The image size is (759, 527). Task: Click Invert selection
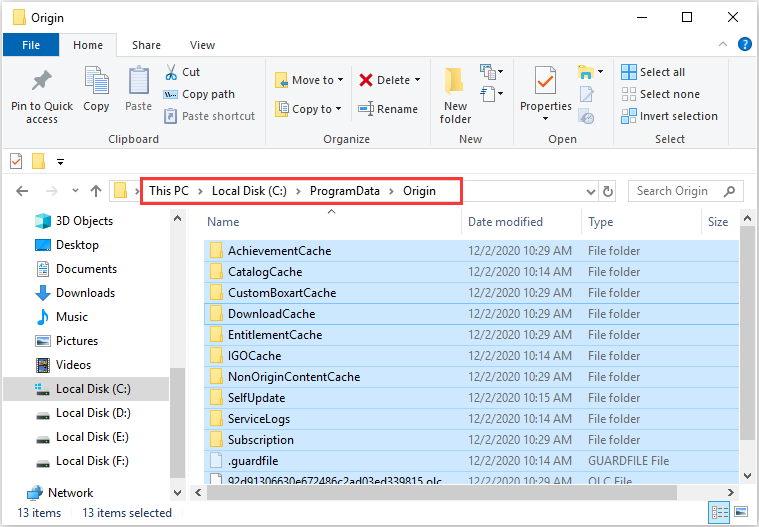(x=669, y=116)
